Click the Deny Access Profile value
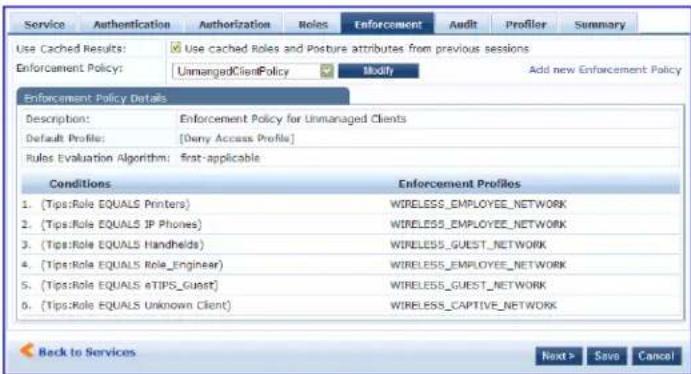691x374 pixels. click(237, 138)
